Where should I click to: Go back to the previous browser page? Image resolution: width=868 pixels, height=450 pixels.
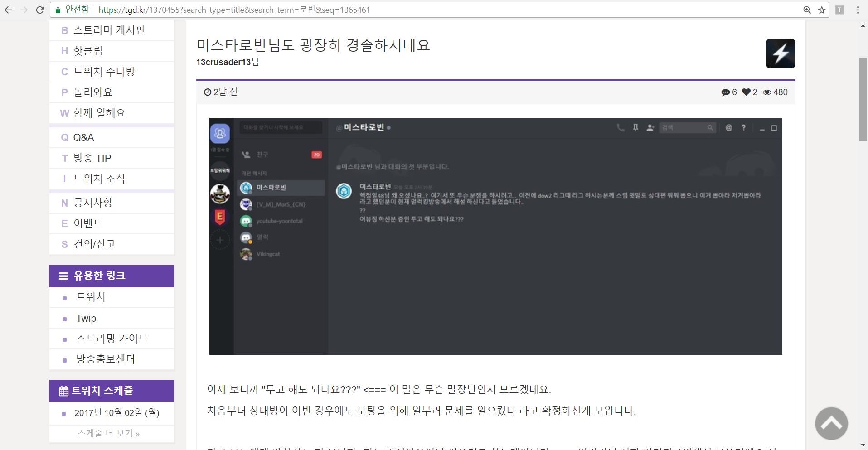[8, 10]
